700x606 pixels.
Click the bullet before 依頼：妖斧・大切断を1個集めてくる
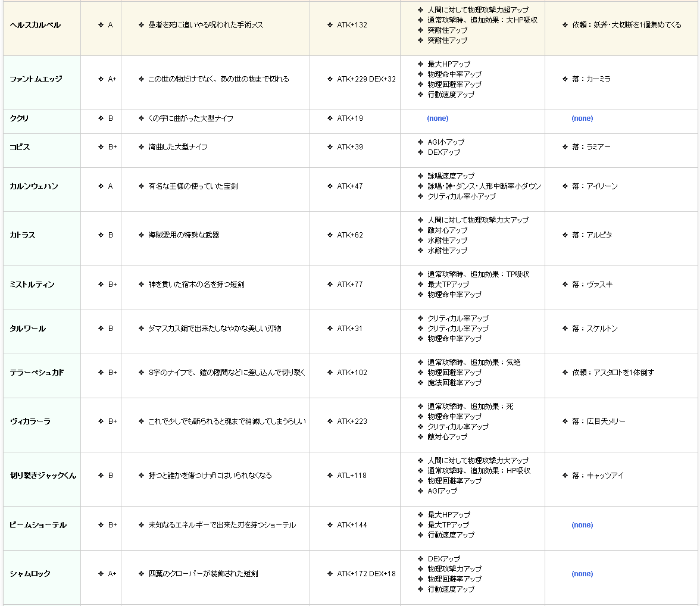pos(565,25)
